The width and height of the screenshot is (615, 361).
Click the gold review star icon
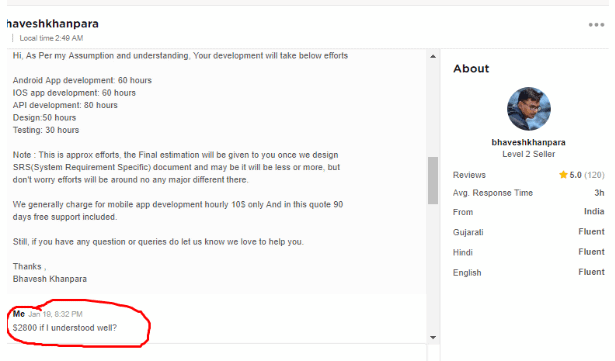click(563, 175)
